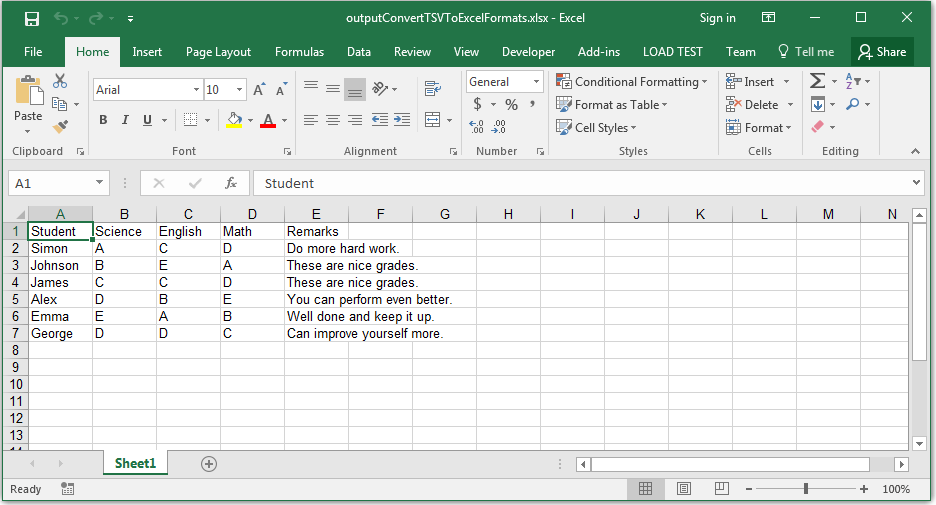Toggle middle align
Viewport: 936px width, 505px height.
tap(332, 89)
